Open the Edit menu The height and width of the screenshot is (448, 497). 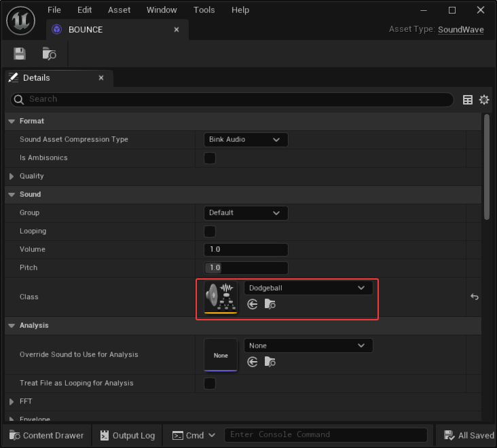pos(85,10)
